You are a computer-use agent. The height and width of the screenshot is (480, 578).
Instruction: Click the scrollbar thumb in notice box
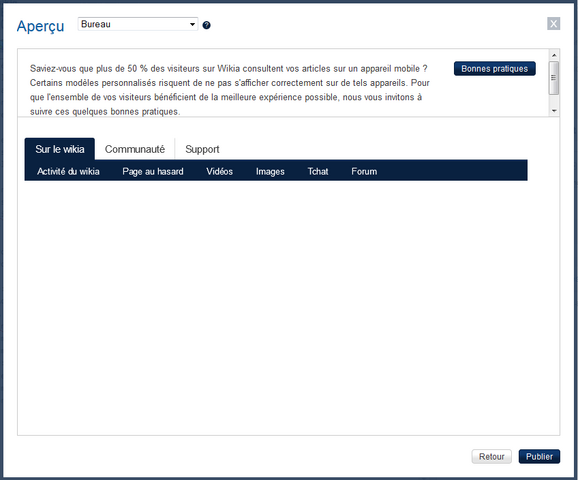[554, 78]
